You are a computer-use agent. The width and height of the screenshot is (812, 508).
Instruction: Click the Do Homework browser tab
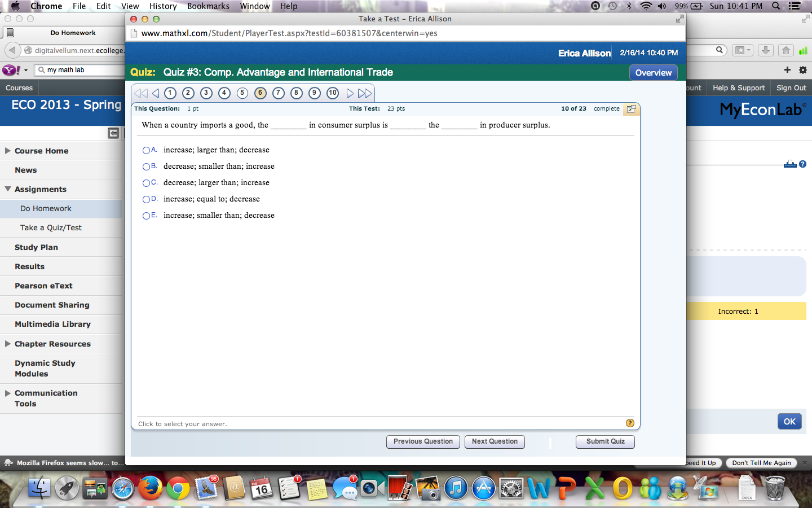(x=73, y=33)
